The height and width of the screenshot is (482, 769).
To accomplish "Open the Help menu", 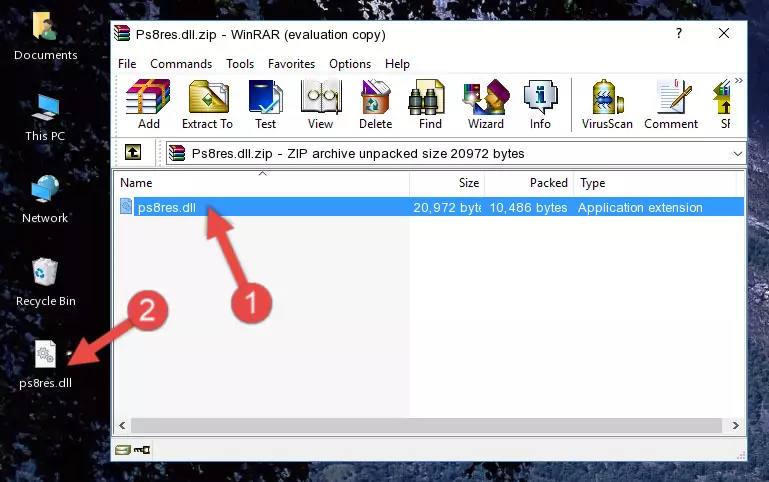I will [x=397, y=64].
